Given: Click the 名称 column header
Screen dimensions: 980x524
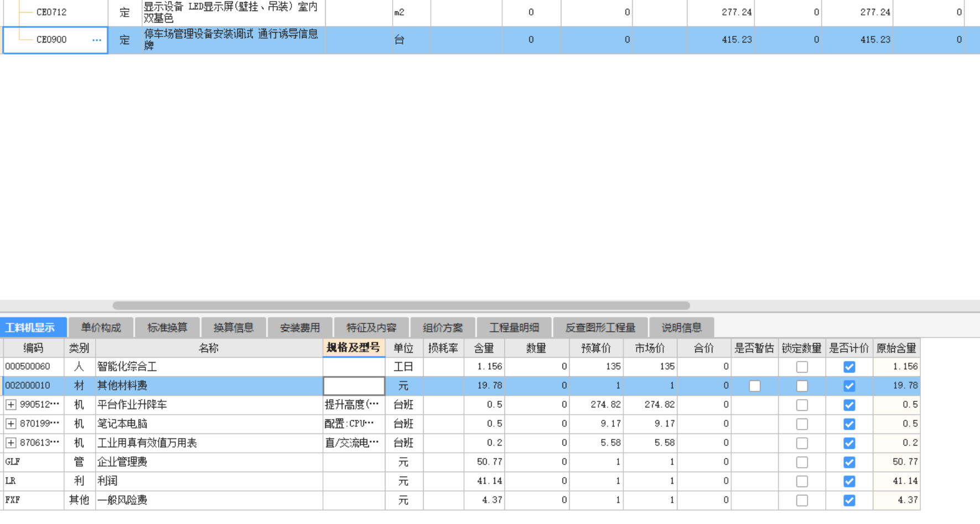Looking at the screenshot, I should [209, 348].
